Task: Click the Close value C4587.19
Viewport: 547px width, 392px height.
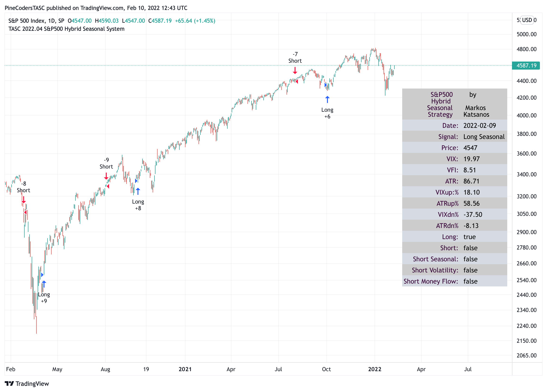Action: (160, 21)
